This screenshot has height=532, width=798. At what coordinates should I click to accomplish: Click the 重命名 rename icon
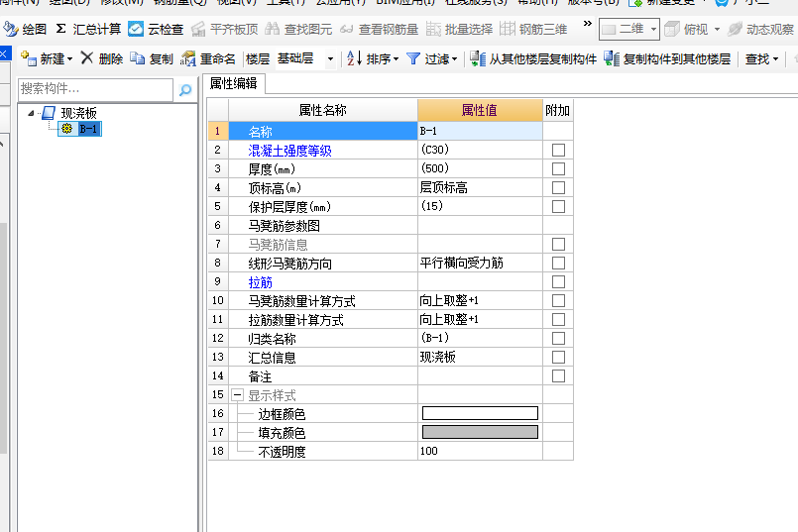[188, 59]
